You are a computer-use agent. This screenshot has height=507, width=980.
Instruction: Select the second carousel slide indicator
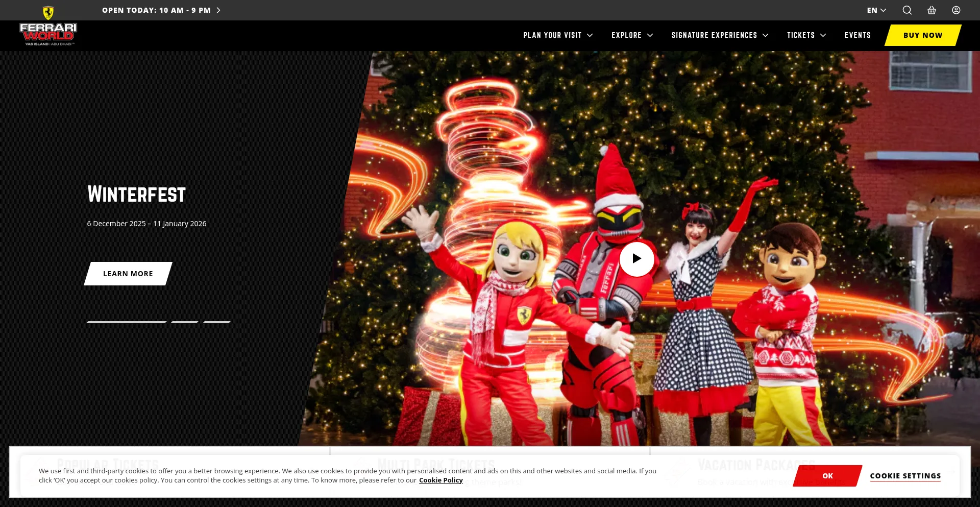[184, 322]
